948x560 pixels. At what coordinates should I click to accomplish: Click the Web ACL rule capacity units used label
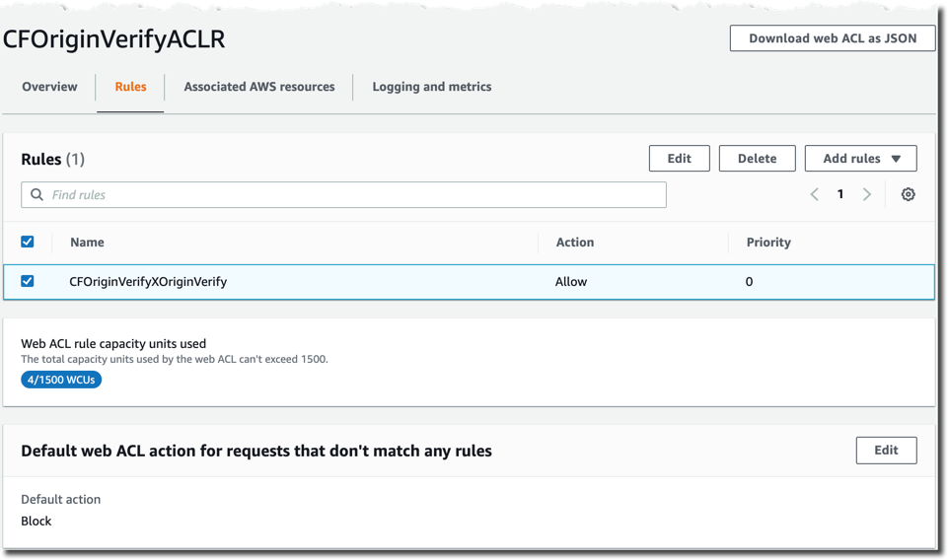click(x=113, y=344)
